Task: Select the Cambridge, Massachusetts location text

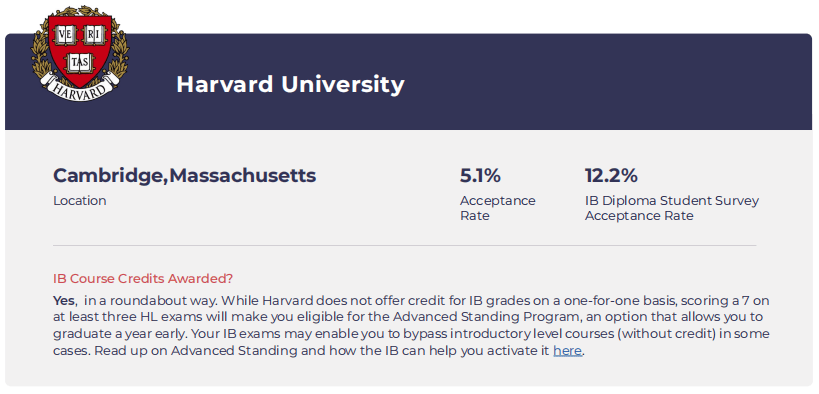Action: (184, 176)
